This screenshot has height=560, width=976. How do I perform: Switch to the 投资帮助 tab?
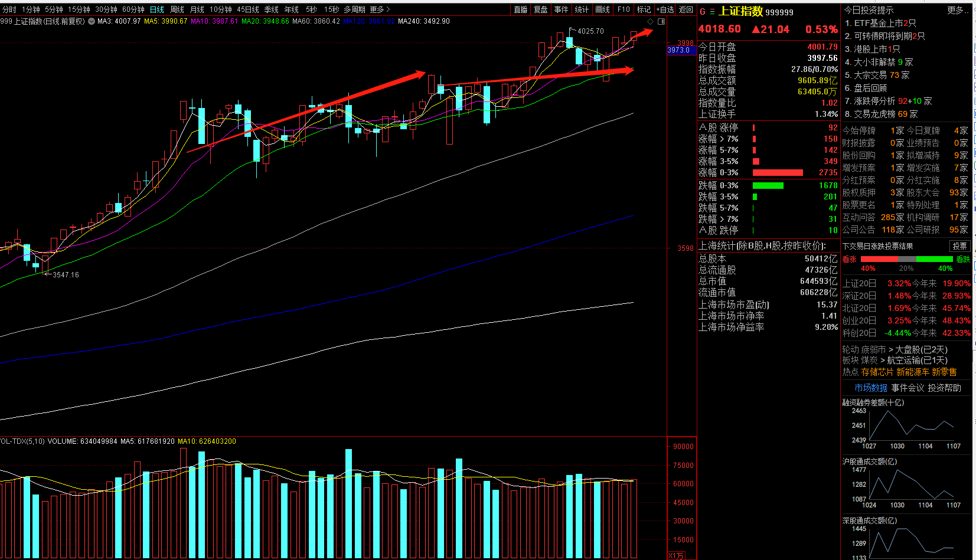point(944,388)
